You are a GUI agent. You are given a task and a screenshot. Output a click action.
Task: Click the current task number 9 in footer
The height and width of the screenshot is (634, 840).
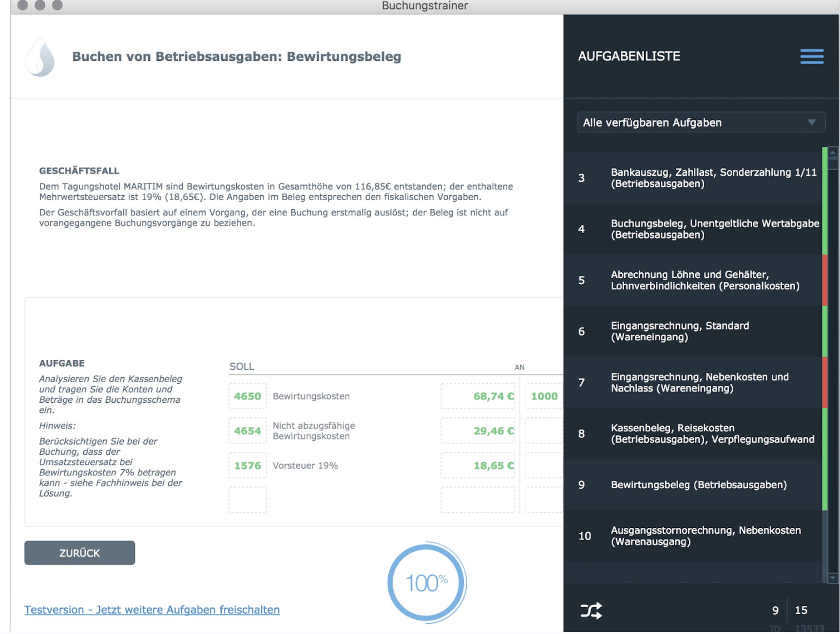pyautogui.click(x=775, y=610)
